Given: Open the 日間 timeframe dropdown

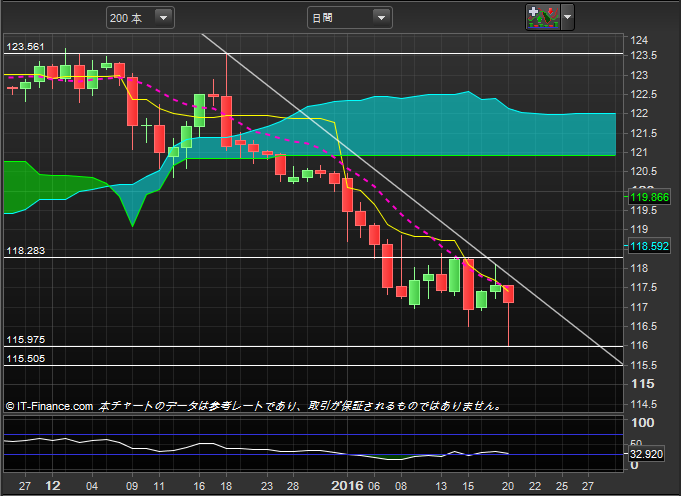Looking at the screenshot, I should (x=350, y=18).
